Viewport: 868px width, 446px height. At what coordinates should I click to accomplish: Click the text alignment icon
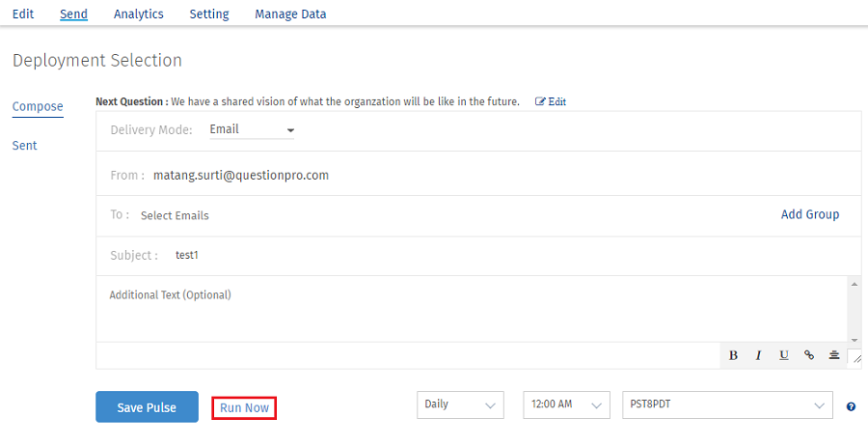(834, 355)
